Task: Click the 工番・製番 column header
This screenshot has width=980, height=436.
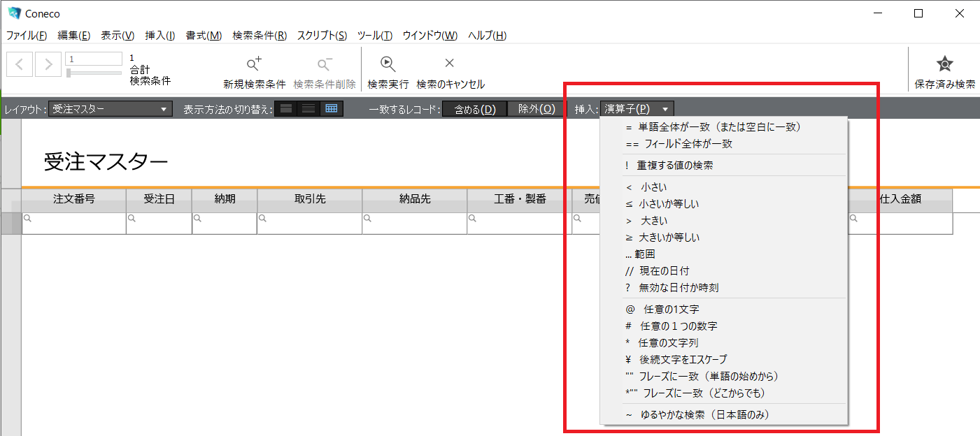Action: [x=520, y=199]
